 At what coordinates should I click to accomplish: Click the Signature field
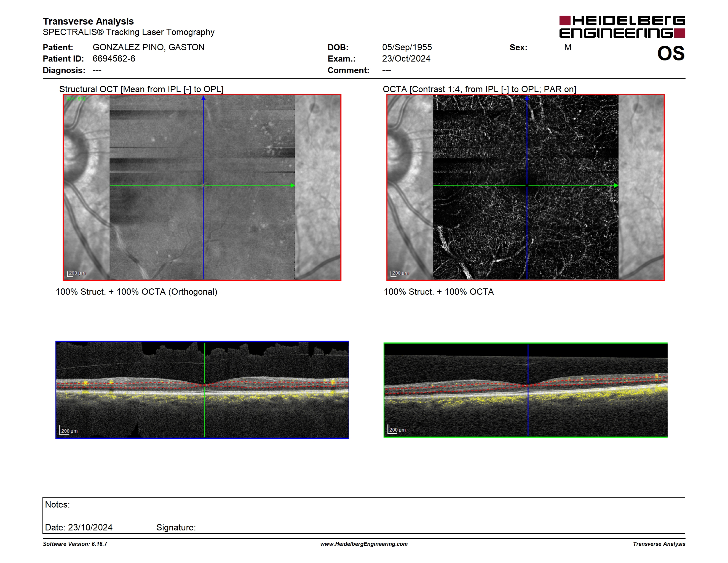coord(176,527)
